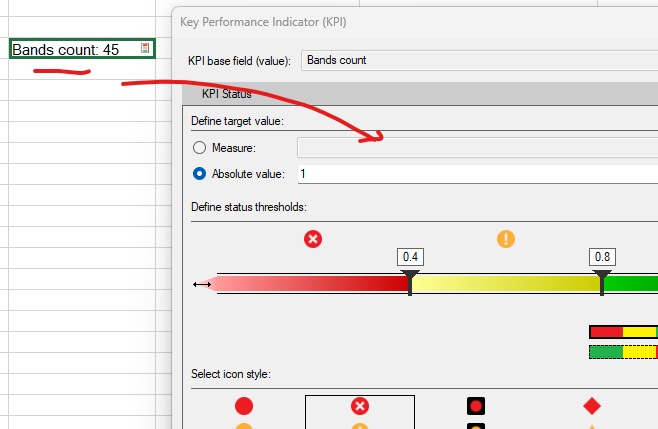Open the Measure target dropdown
Screen dimensions: 658x429
(478, 148)
